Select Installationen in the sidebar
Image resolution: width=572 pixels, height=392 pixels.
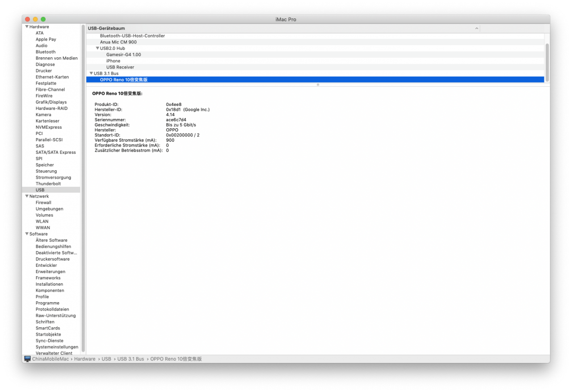[49, 284]
